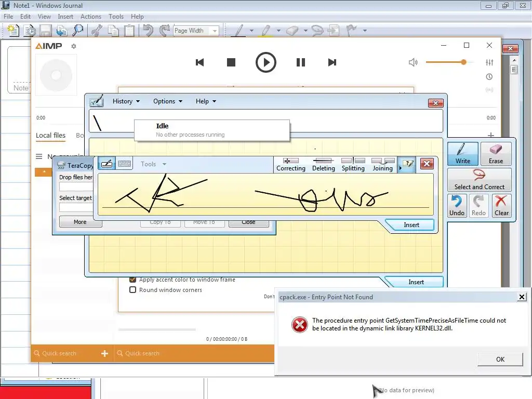Click the Find magnifier icon in Journal toolbar
The image size is (532, 399).
pos(78,31)
